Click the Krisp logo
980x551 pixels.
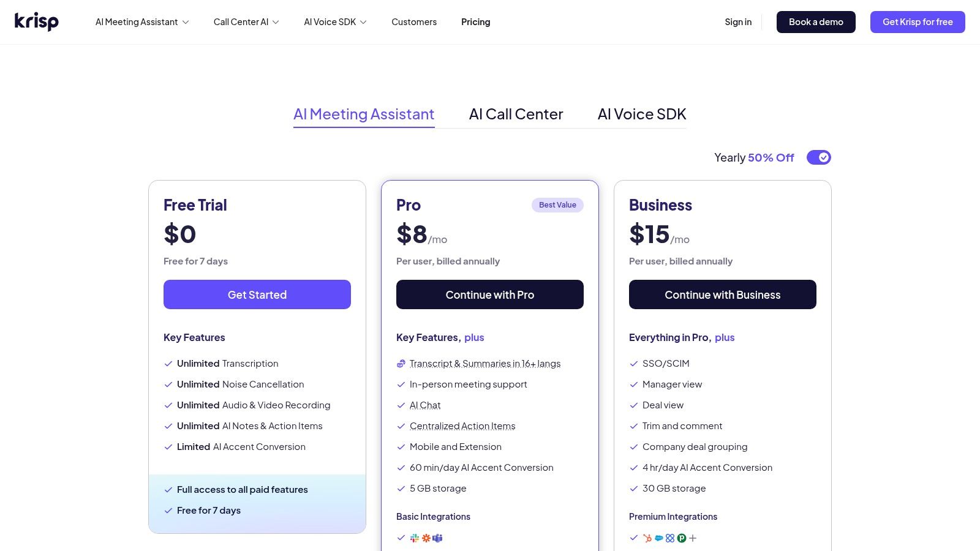click(x=37, y=21)
